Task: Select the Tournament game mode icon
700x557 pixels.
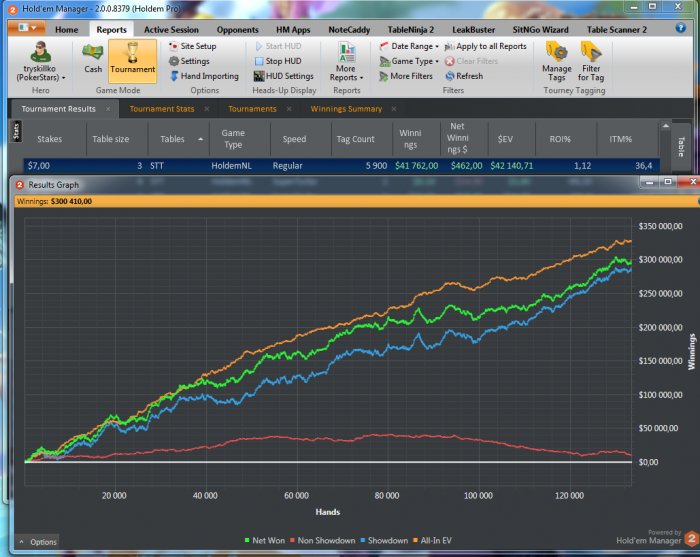Action: [132, 59]
